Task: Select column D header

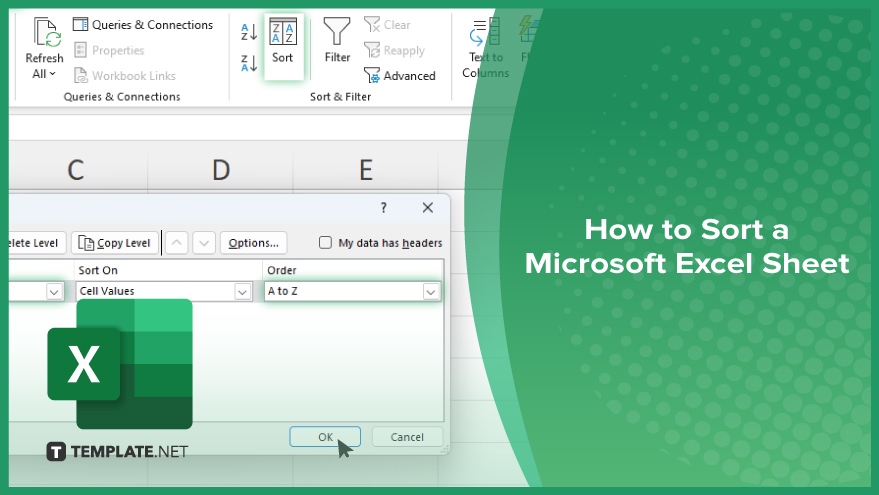Action: [x=221, y=169]
